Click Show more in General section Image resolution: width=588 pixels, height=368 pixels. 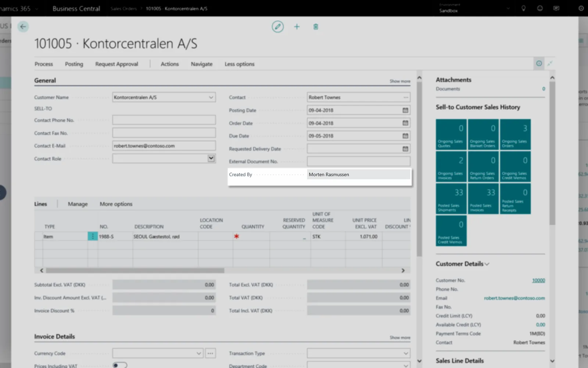(400, 81)
